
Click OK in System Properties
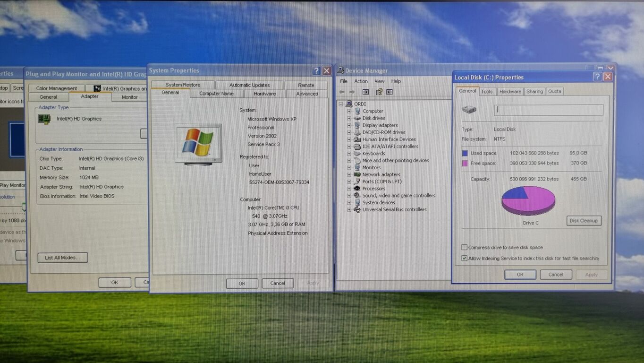coord(242,284)
